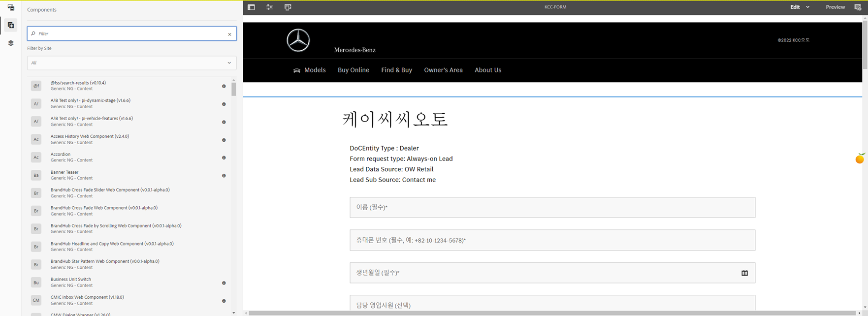This screenshot has height=316, width=868.
Task: Open the Models navigation menu
Action: 310,70
